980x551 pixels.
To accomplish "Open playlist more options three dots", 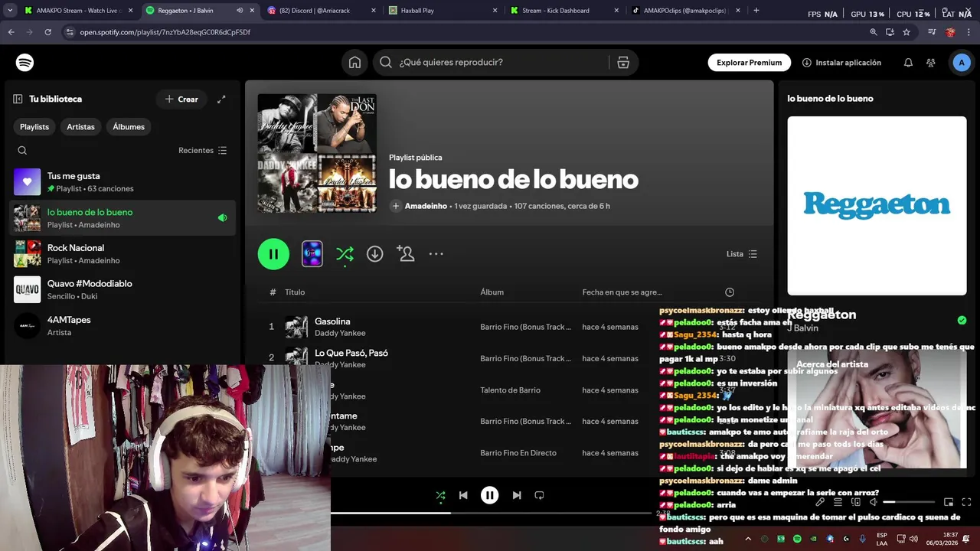I will click(x=436, y=254).
